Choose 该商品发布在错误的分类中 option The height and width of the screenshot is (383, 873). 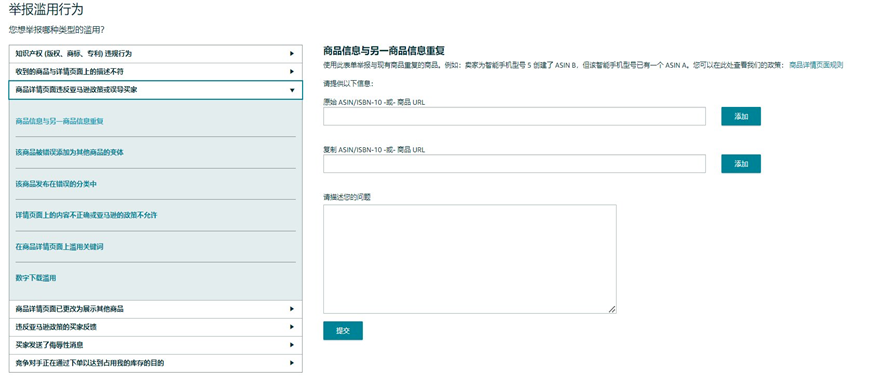tap(56, 184)
